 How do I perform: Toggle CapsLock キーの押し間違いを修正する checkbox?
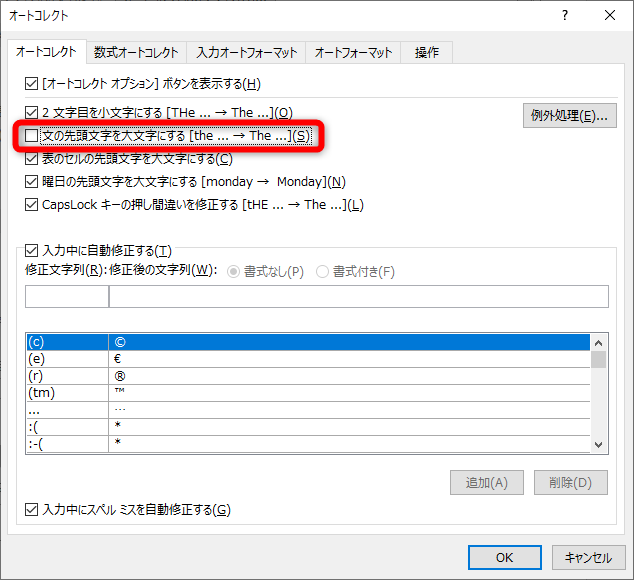point(32,205)
